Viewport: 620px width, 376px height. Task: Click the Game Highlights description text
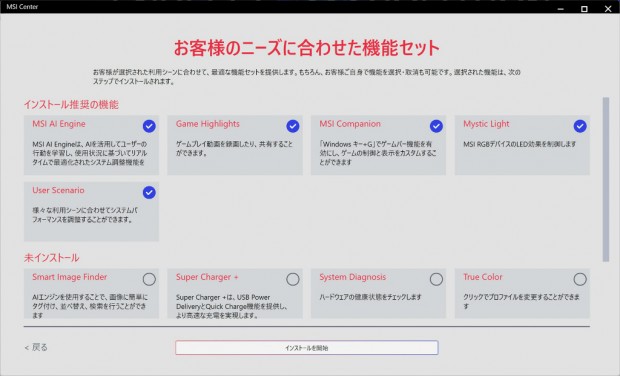234,149
